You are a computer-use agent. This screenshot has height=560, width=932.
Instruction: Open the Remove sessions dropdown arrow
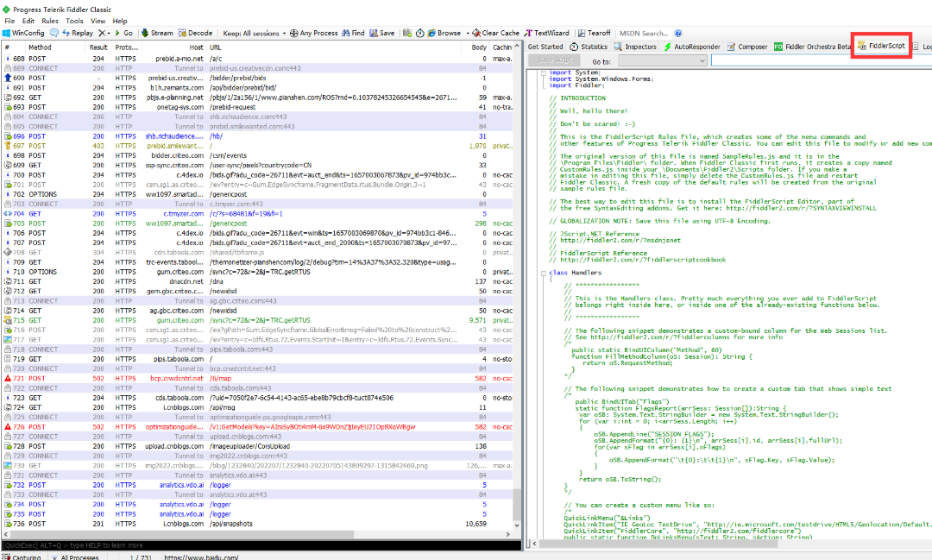click(x=109, y=34)
